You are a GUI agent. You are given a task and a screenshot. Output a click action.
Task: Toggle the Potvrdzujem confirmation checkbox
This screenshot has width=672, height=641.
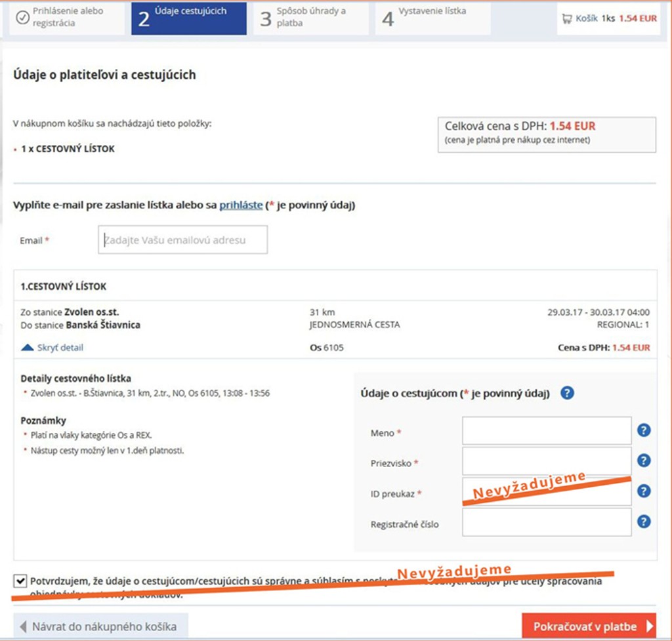pyautogui.click(x=20, y=581)
